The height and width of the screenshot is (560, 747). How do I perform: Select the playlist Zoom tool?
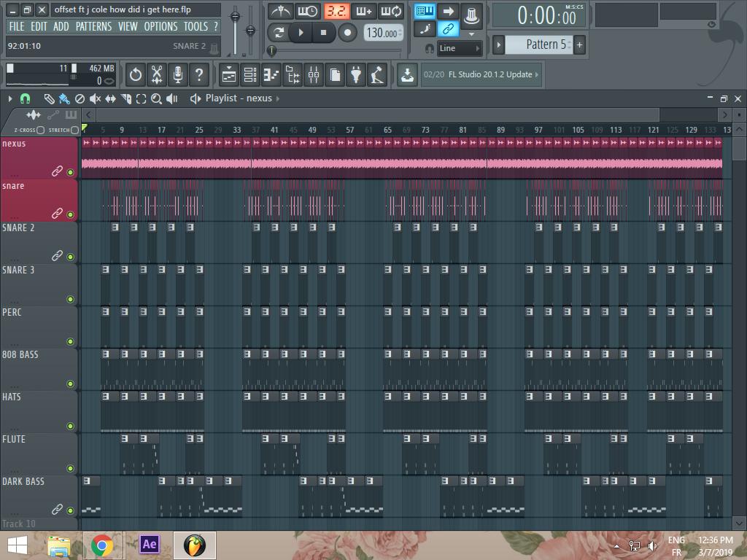click(x=156, y=98)
